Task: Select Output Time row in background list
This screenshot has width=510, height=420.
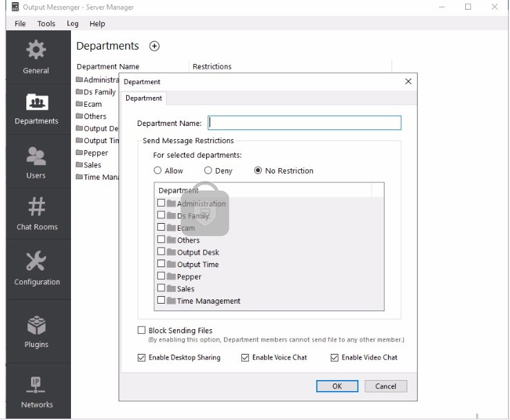Action: (97, 140)
